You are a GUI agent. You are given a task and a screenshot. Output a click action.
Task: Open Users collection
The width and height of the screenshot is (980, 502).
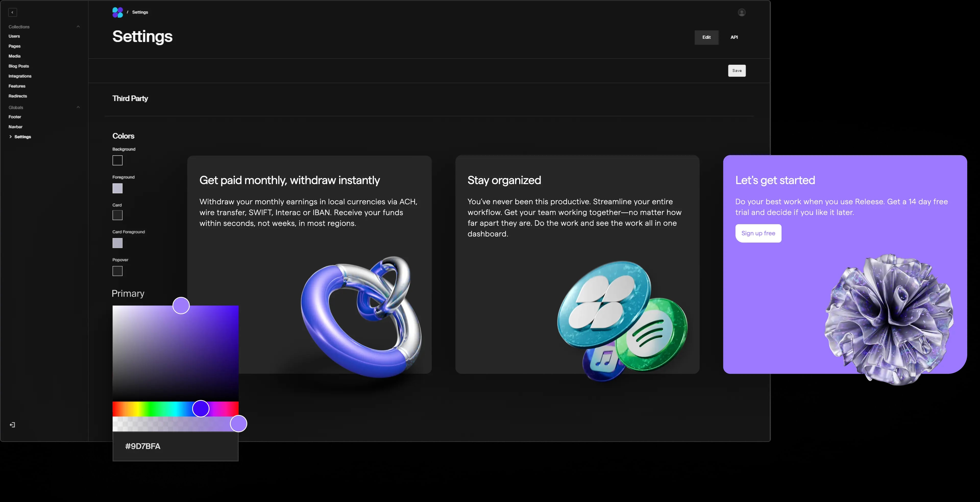point(15,36)
